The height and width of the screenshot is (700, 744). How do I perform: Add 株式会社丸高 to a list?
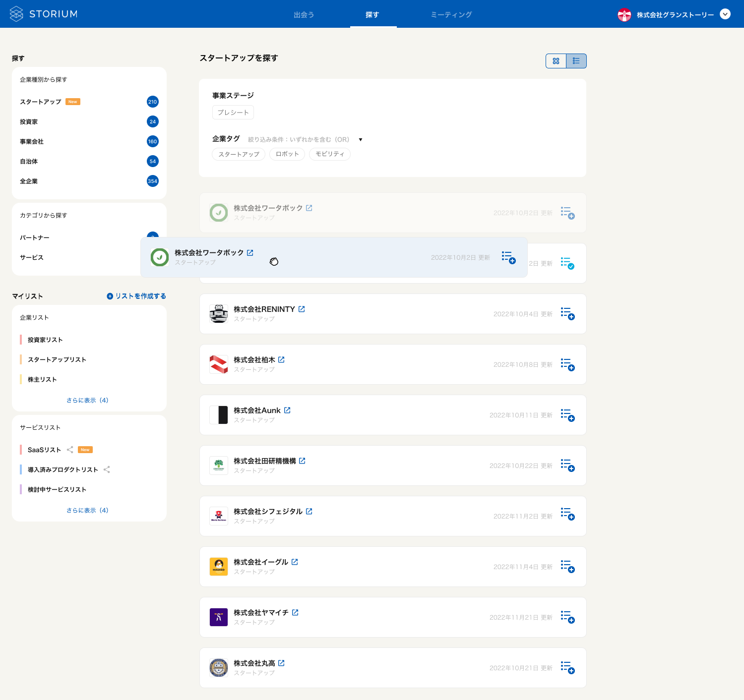click(567, 668)
